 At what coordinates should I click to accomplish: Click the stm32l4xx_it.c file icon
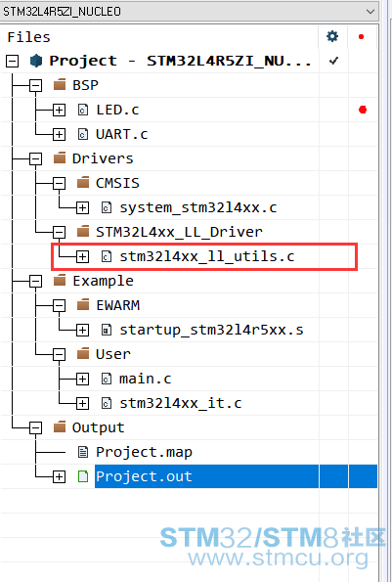click(107, 403)
